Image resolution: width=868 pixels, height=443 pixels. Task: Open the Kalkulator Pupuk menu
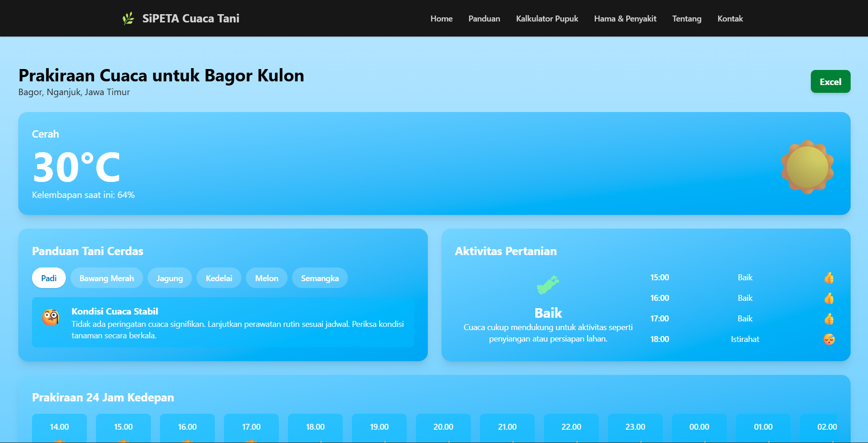[547, 19]
